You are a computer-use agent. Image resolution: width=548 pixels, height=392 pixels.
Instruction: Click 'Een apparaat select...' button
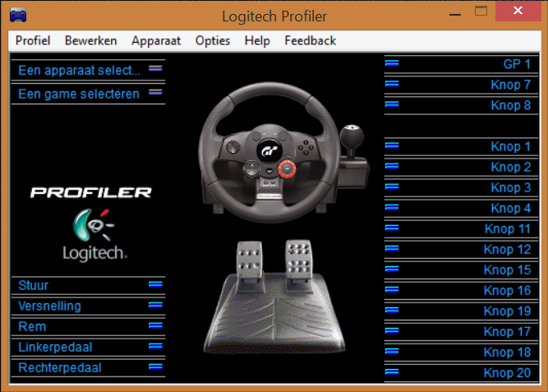89,71
